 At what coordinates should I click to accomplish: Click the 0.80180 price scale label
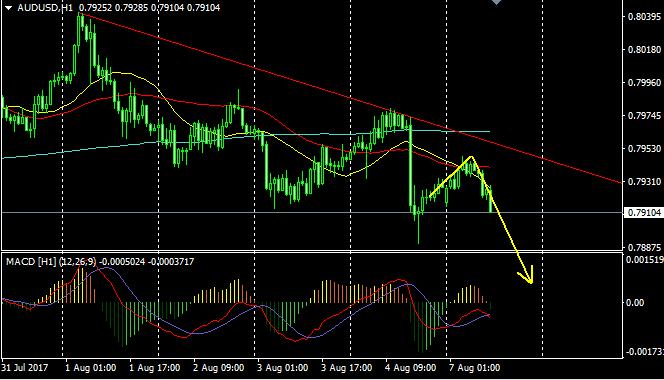(644, 50)
